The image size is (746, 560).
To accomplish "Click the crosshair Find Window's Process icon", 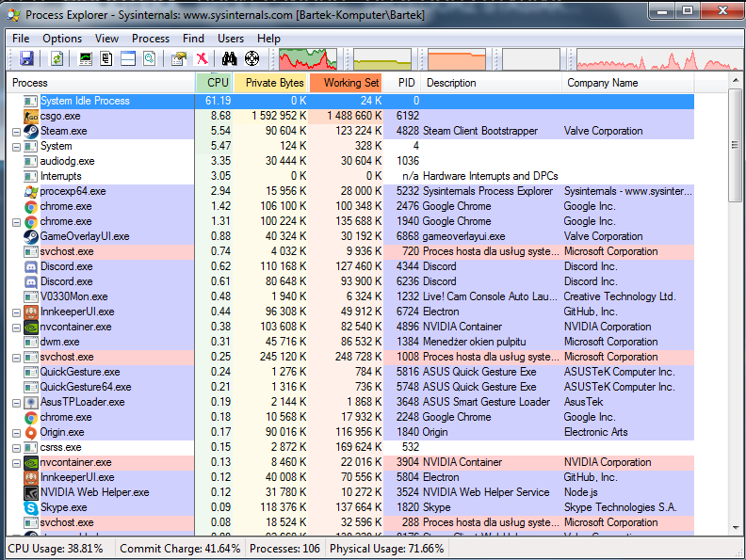I will point(251,59).
